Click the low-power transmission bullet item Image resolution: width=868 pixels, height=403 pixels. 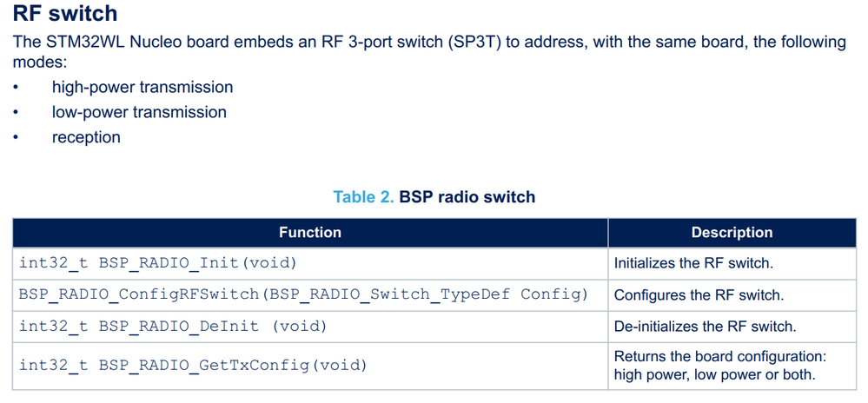pyautogui.click(x=139, y=112)
